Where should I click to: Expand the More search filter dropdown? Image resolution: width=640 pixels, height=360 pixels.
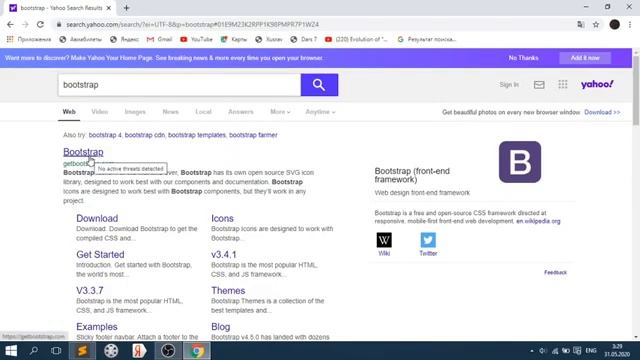pyautogui.click(x=280, y=112)
